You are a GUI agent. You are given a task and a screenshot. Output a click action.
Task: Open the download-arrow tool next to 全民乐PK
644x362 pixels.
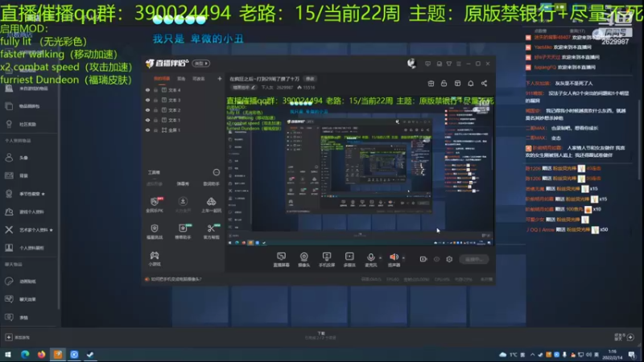[183, 204]
